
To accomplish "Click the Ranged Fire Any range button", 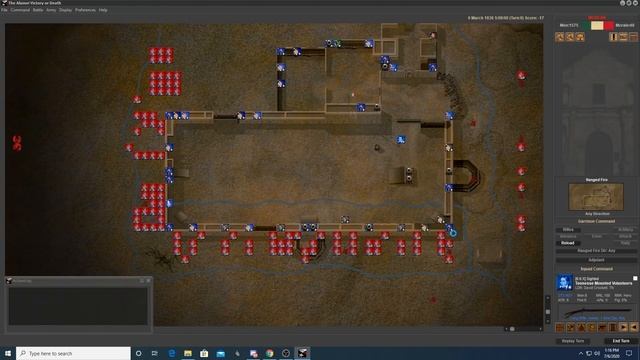I will click(x=596, y=251).
